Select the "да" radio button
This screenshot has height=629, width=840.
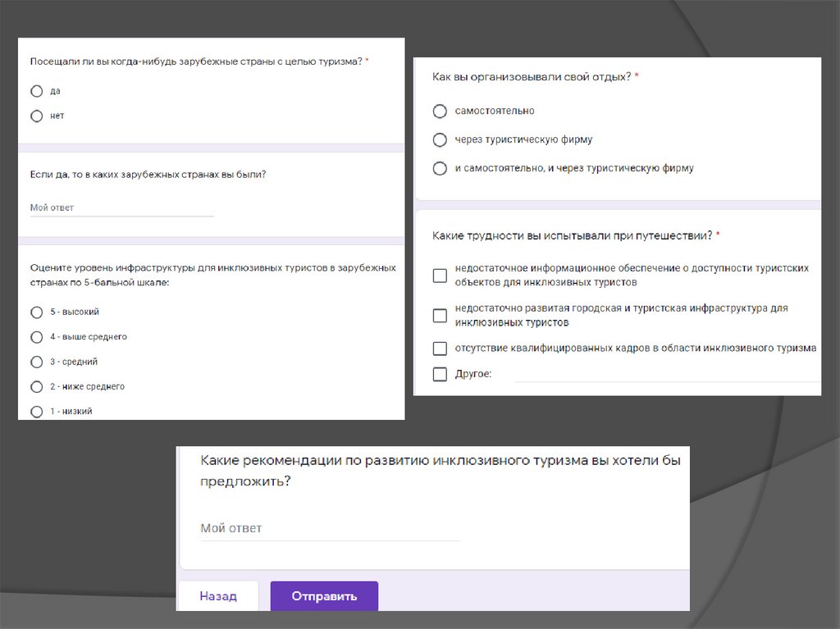tap(36, 91)
